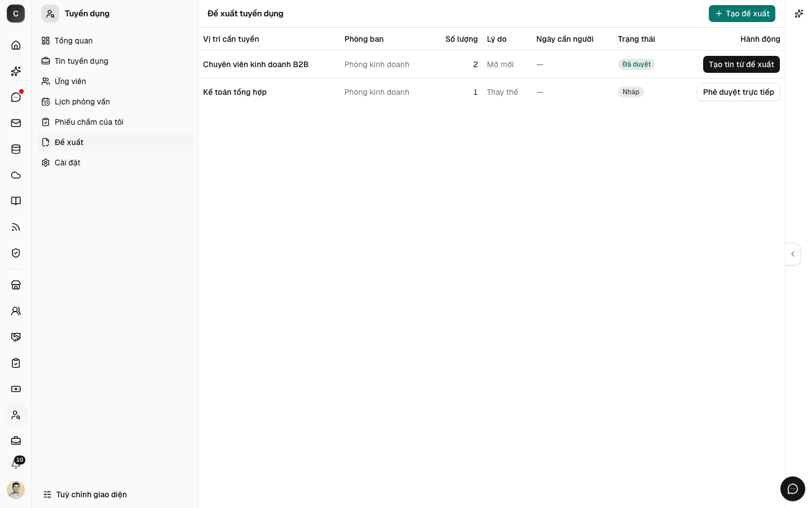Open the AI assistant sparkle top right
Screen dimensions: 812x508
pyautogui.click(x=798, y=14)
